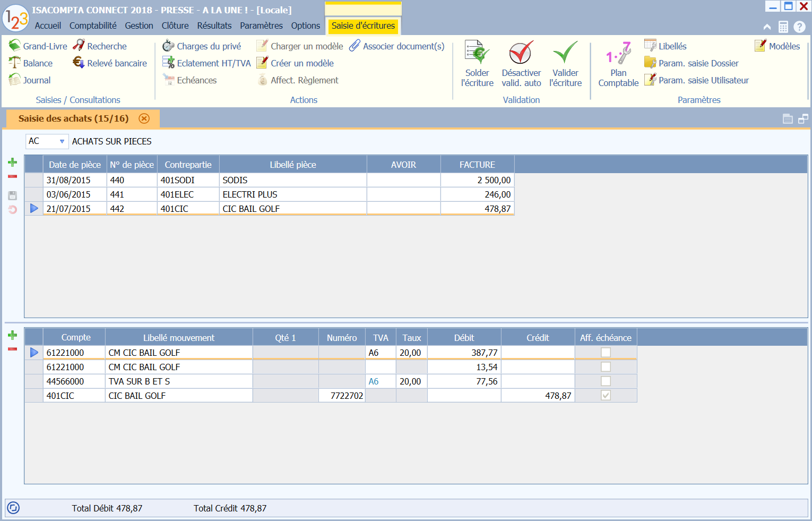
Task: Toggle Aff. échéance checkbox for 401CIC row
Action: point(606,396)
